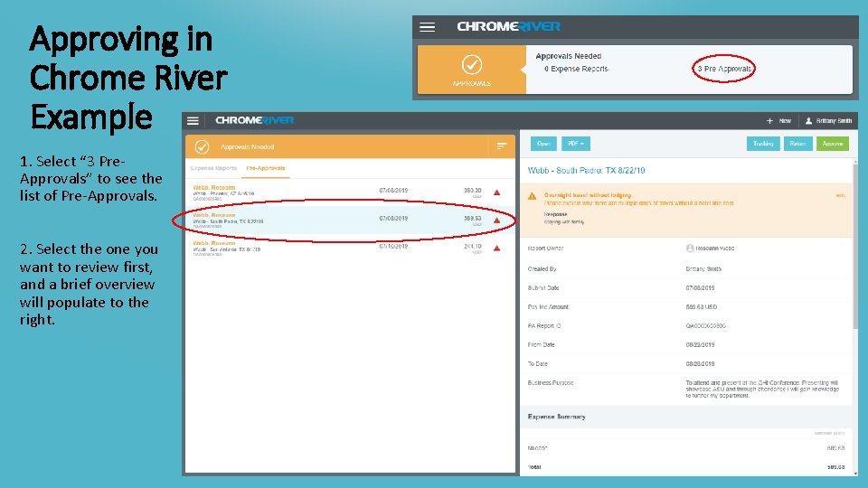Select the first Webb, Roseann pre-approval row dated 07/08/2019 for 350.30
Viewport: 868px width, 488px height.
[x=350, y=192]
